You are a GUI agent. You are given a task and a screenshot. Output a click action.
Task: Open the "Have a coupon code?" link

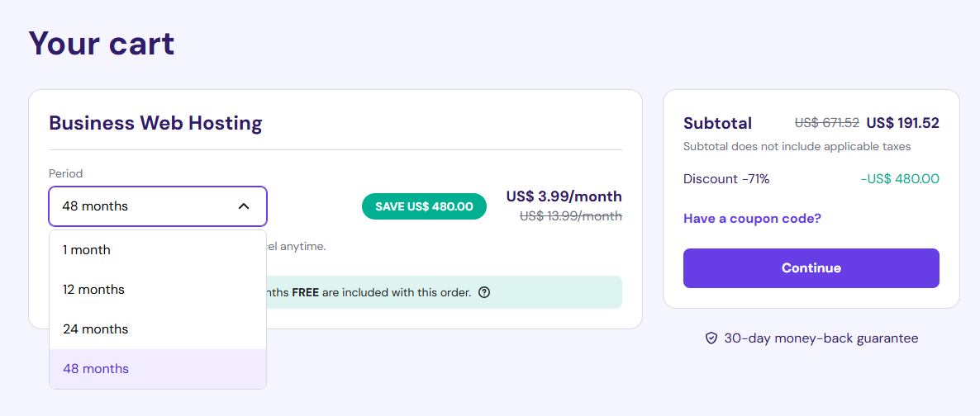coord(752,219)
